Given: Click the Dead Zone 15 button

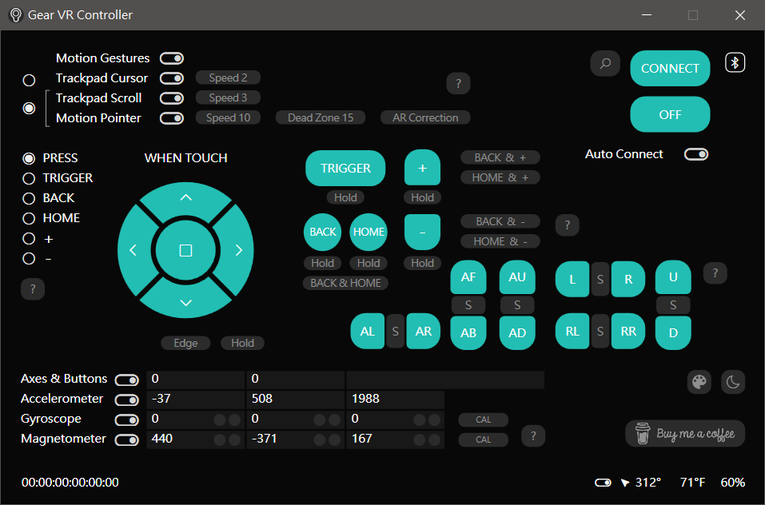Looking at the screenshot, I should click(320, 118).
